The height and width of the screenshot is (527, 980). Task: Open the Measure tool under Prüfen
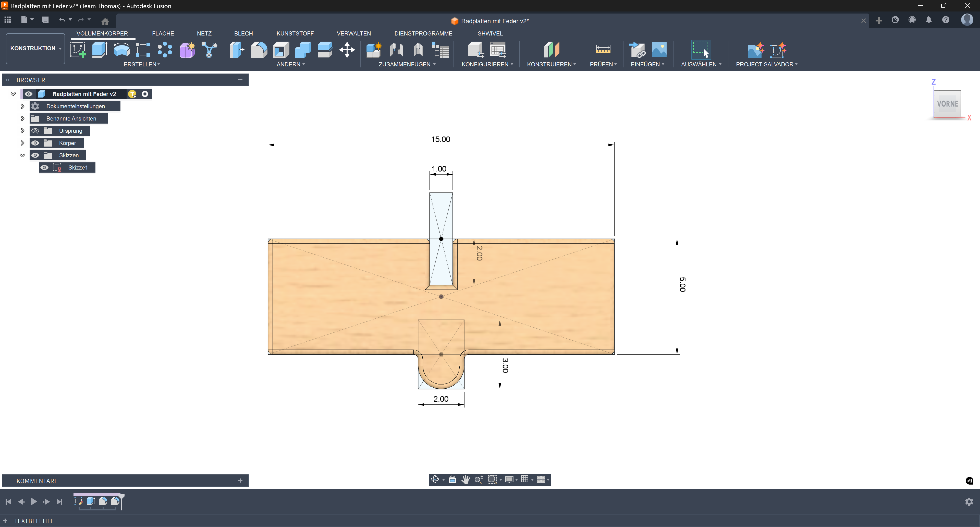(x=603, y=50)
